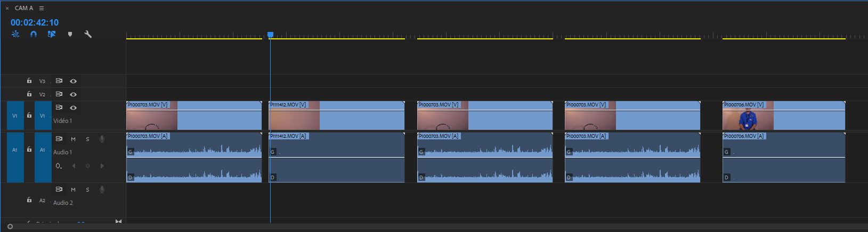The height and width of the screenshot is (232, 868).
Task: Toggle lock on track V2
Action: tap(29, 94)
